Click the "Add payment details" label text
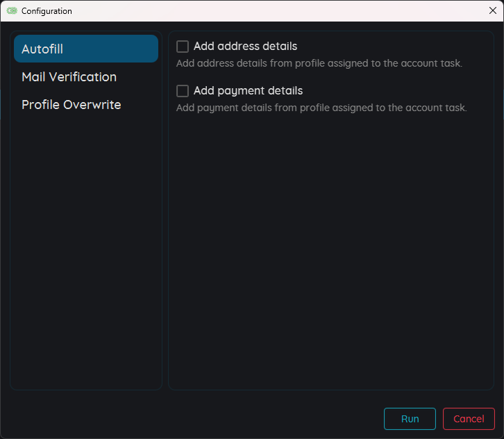This screenshot has height=439, width=504. [248, 91]
